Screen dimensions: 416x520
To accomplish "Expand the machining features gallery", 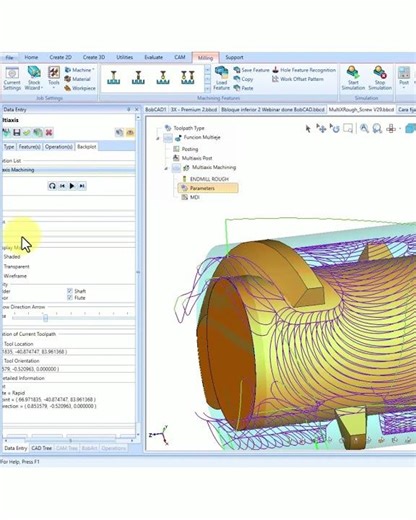I will [207, 89].
